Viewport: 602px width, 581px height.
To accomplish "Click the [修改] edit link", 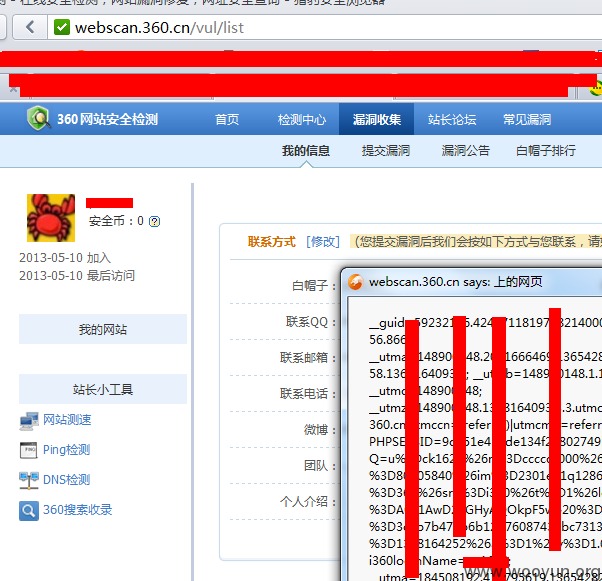I will tap(323, 242).
